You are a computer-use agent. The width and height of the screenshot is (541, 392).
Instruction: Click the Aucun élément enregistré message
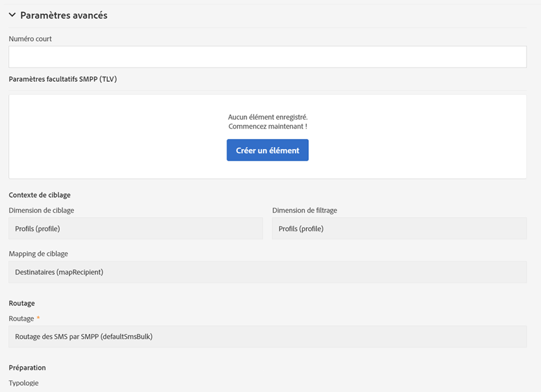(268, 117)
